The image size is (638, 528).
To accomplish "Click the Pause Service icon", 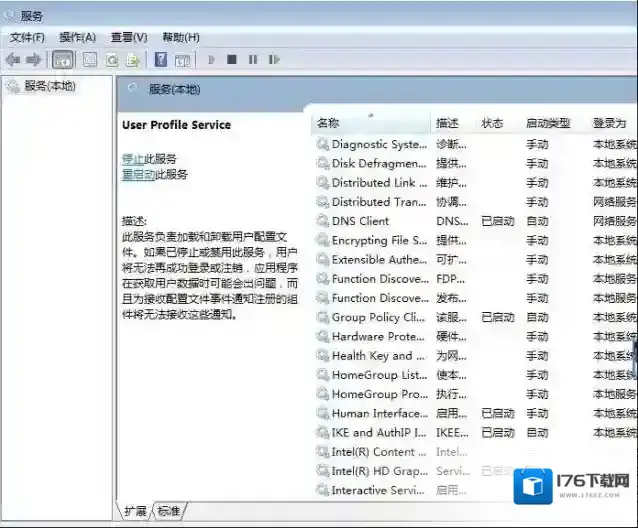I will click(x=253, y=60).
